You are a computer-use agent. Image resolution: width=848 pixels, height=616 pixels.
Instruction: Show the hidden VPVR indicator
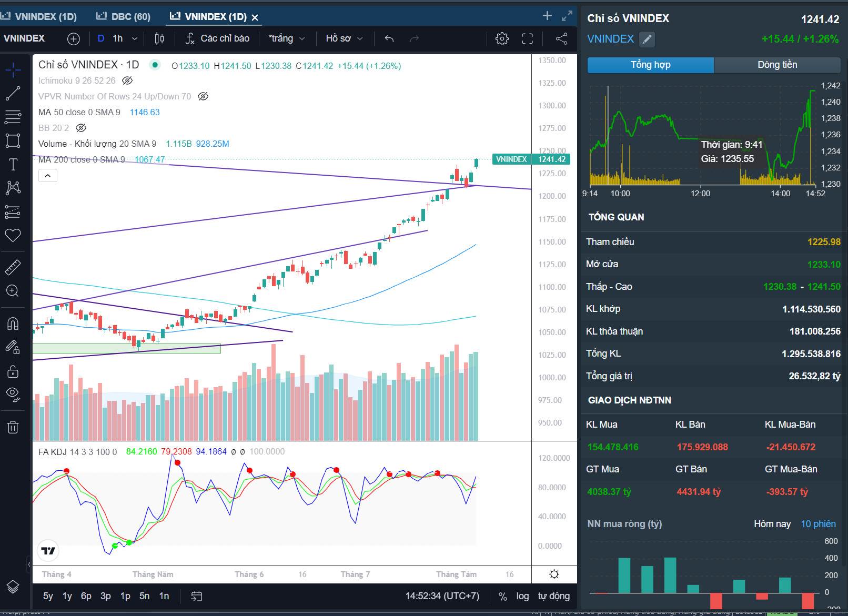click(203, 96)
